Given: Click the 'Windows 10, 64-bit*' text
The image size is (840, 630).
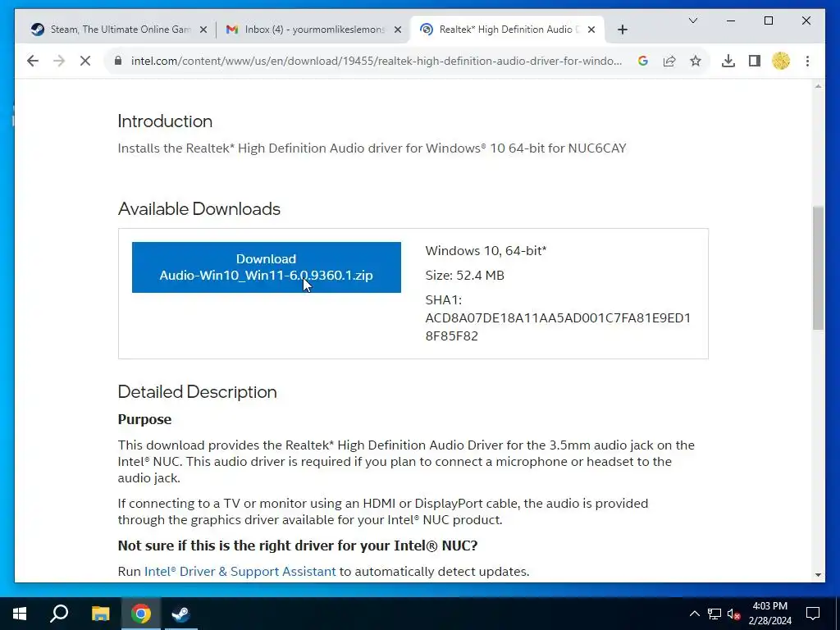Looking at the screenshot, I should (486, 251).
